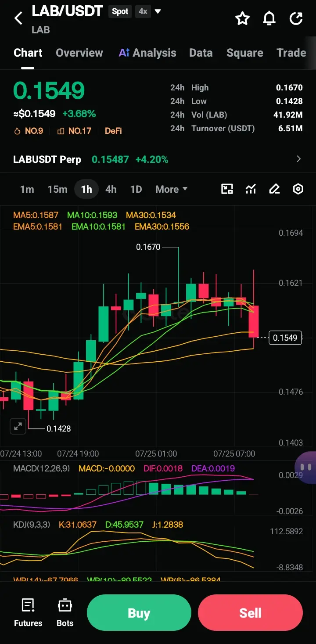Screen dimensions: 316x644
Task: Tap the MACD(12,26,9) indicator title
Action: [x=41, y=468]
